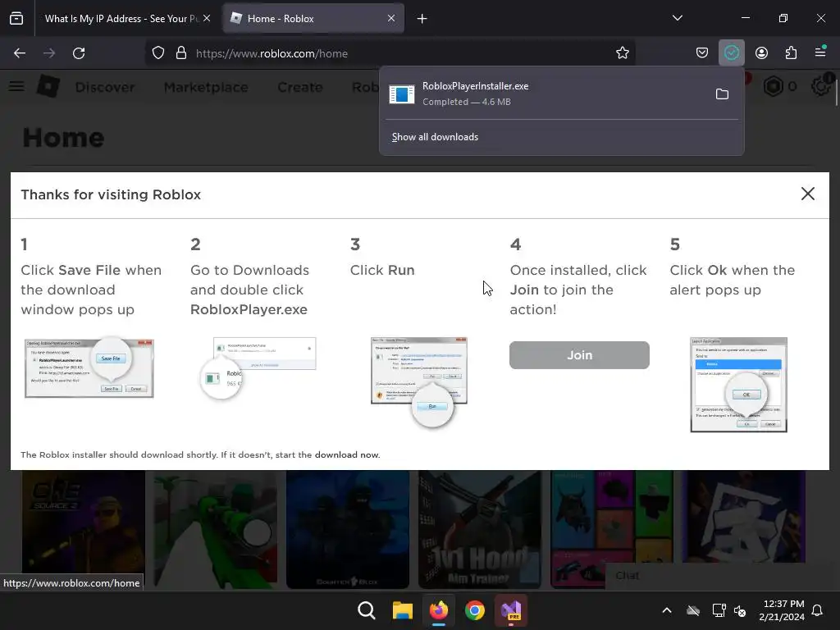Viewport: 840px width, 630px height.
Task: Open the Create menu item
Action: point(300,87)
